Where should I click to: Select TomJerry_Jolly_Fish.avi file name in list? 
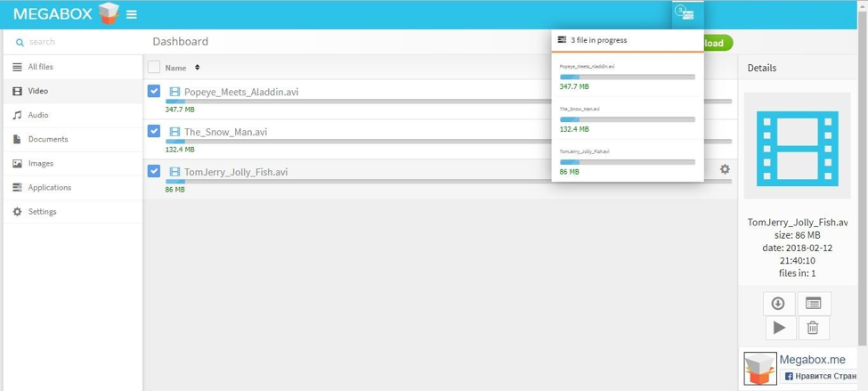coord(236,172)
